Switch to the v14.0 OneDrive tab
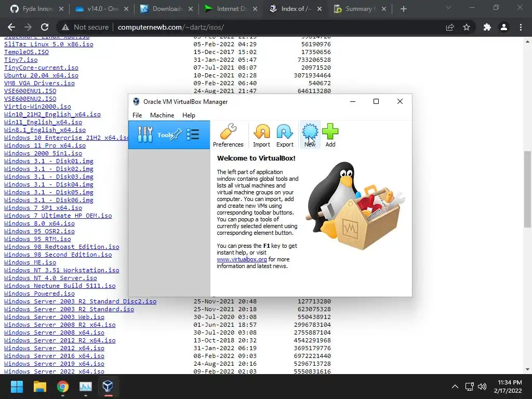Viewport: 532px width, 399px height. pos(102,9)
